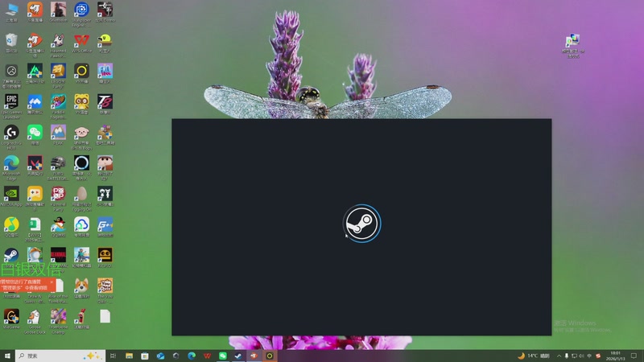Image resolution: width=644 pixels, height=362 pixels.
Task: Switch to WeChat on the taskbar
Action: tap(223, 356)
